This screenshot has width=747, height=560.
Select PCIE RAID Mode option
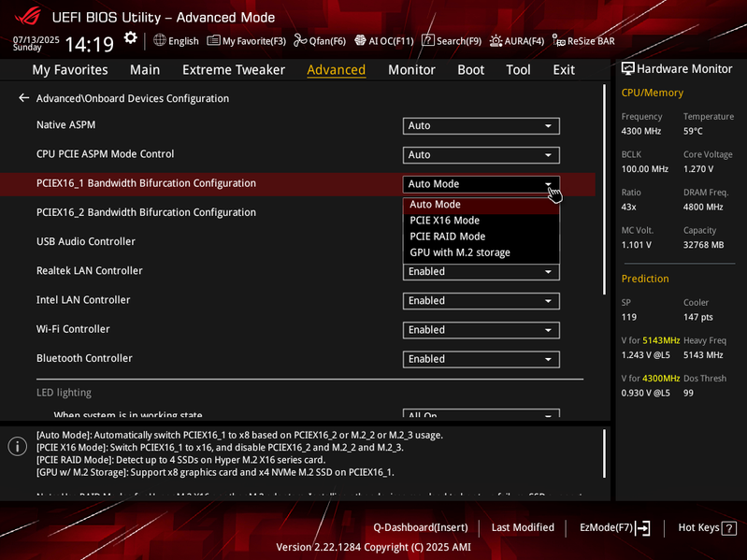click(481, 237)
